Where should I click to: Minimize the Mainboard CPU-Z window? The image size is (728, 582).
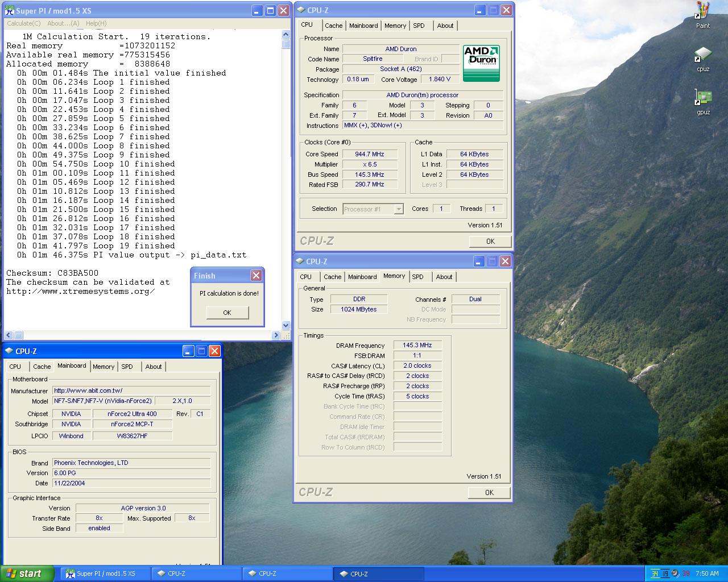coord(188,351)
